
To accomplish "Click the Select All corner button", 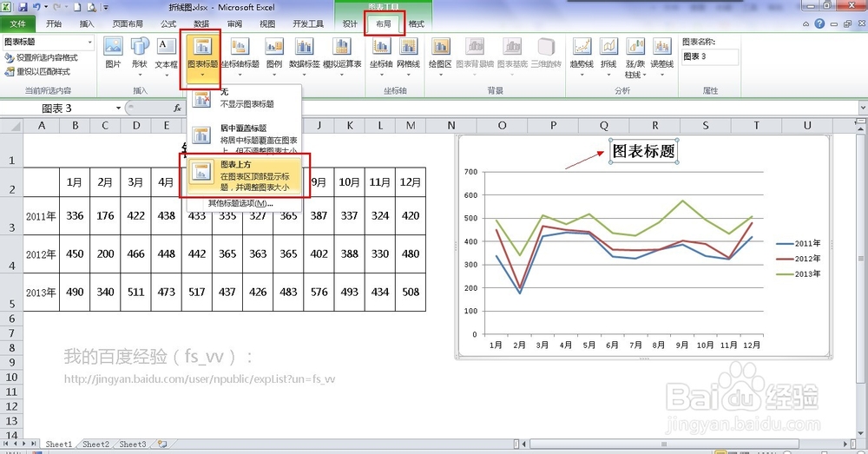I will pos(11,126).
